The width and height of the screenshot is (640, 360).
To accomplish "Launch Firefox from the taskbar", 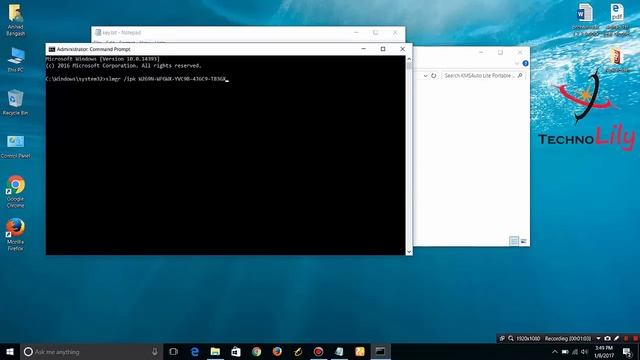I will 277,351.
